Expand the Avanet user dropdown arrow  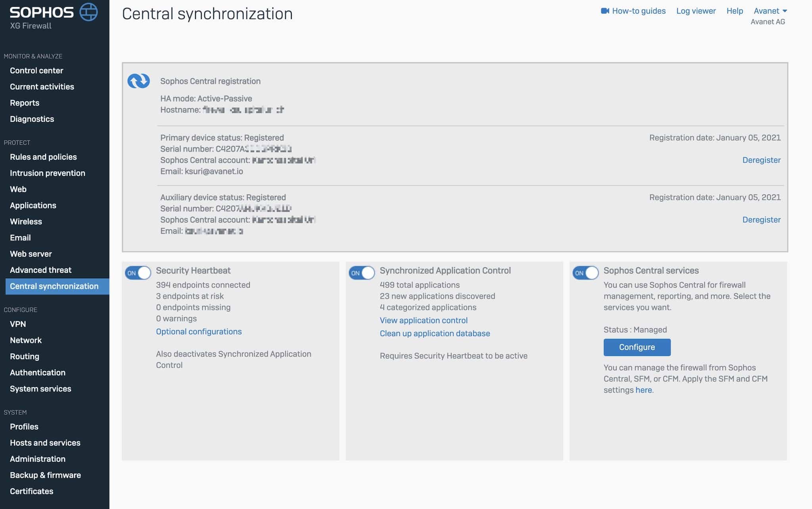point(785,11)
